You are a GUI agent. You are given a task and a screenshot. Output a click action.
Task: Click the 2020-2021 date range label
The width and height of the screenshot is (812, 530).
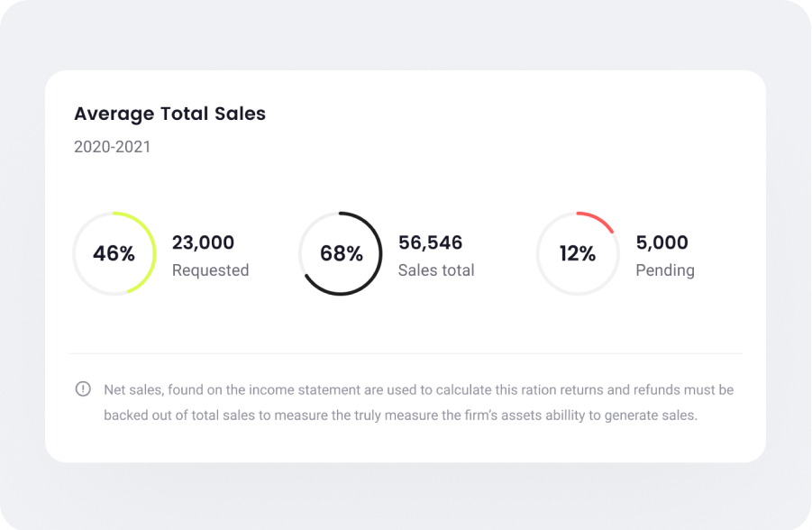[x=112, y=147]
